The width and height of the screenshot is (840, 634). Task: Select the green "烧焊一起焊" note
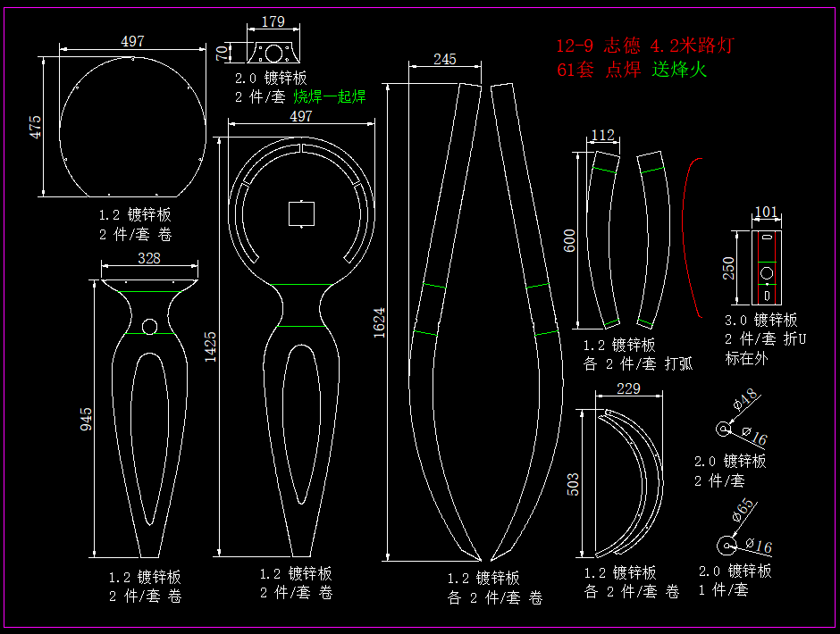[330, 97]
